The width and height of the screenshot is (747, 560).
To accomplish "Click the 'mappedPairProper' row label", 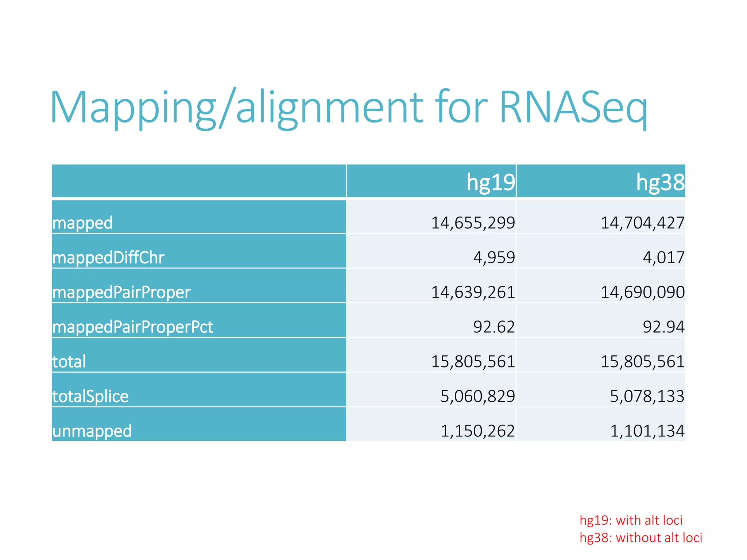I will (121, 292).
